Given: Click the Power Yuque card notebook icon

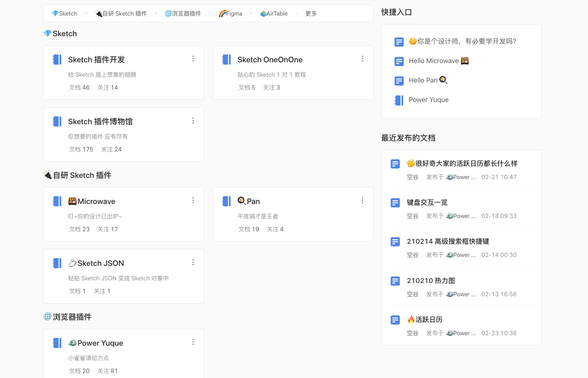Looking at the screenshot, I should [57, 343].
